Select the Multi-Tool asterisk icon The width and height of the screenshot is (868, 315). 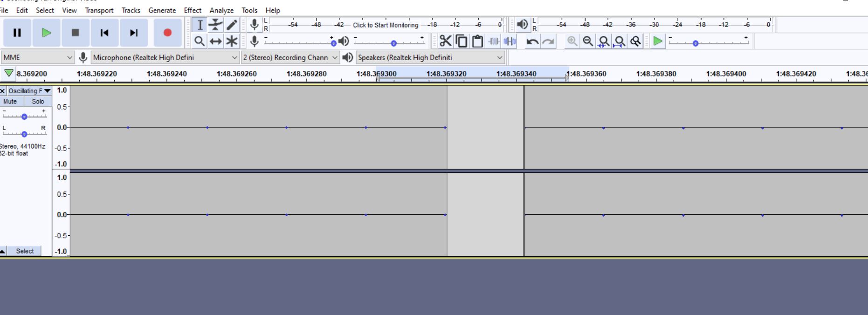click(232, 41)
